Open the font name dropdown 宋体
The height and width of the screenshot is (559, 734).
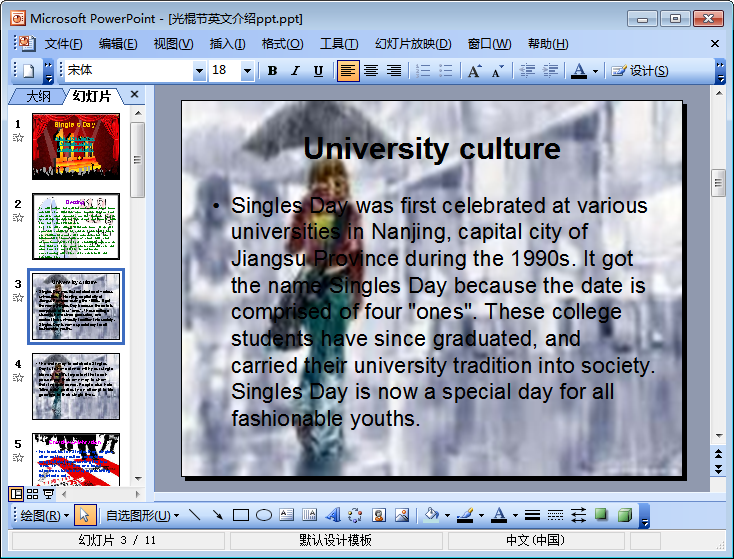(x=200, y=71)
